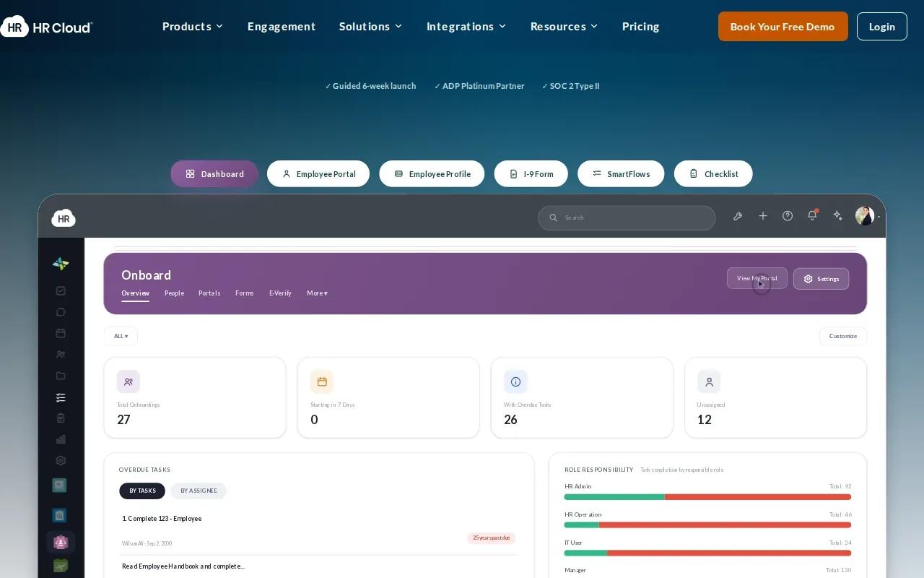
Task: Expand the Products dropdown menu
Action: click(x=193, y=27)
